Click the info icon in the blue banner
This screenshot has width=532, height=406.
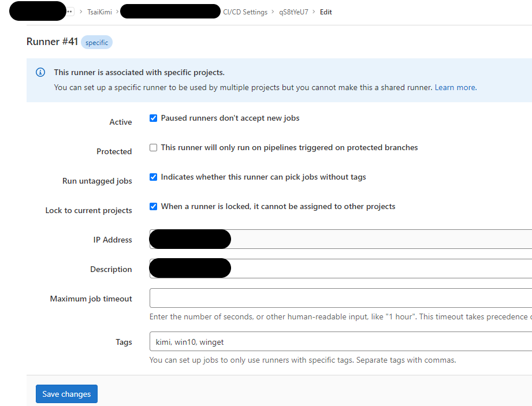tap(40, 72)
